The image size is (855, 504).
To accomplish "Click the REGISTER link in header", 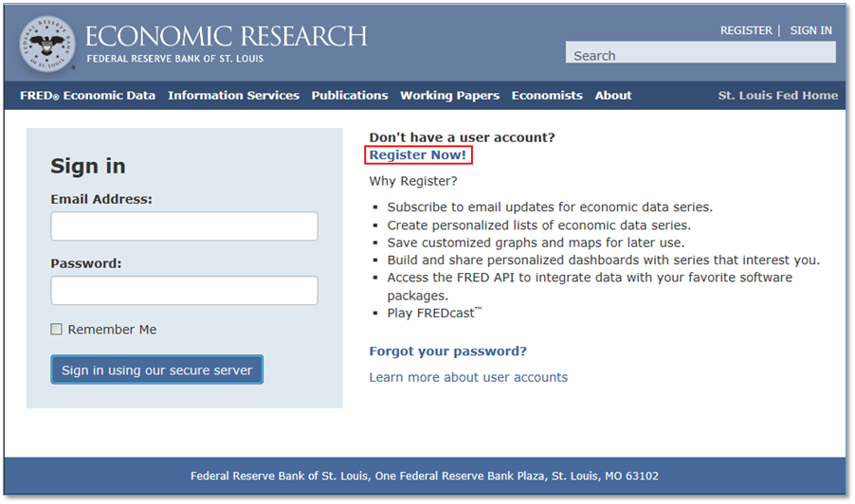I will pos(746,30).
